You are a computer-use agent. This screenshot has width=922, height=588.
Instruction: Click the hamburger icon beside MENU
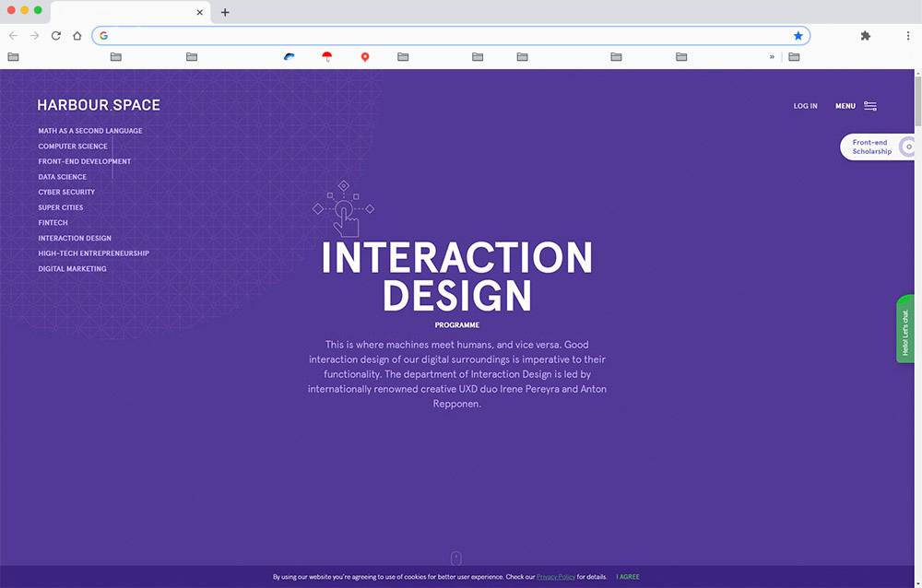click(x=870, y=106)
